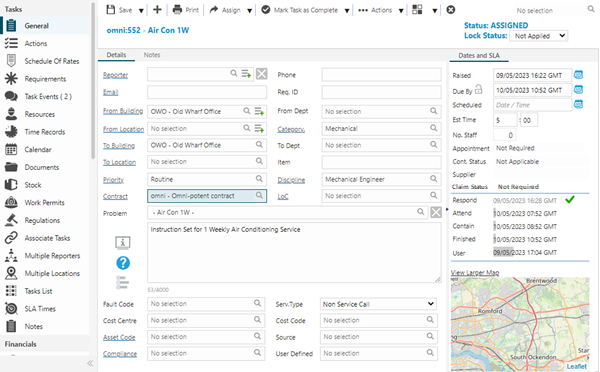Click the Reporter add-list icon
Image resolution: width=600 pixels, height=372 pixels.
pyautogui.click(x=246, y=73)
